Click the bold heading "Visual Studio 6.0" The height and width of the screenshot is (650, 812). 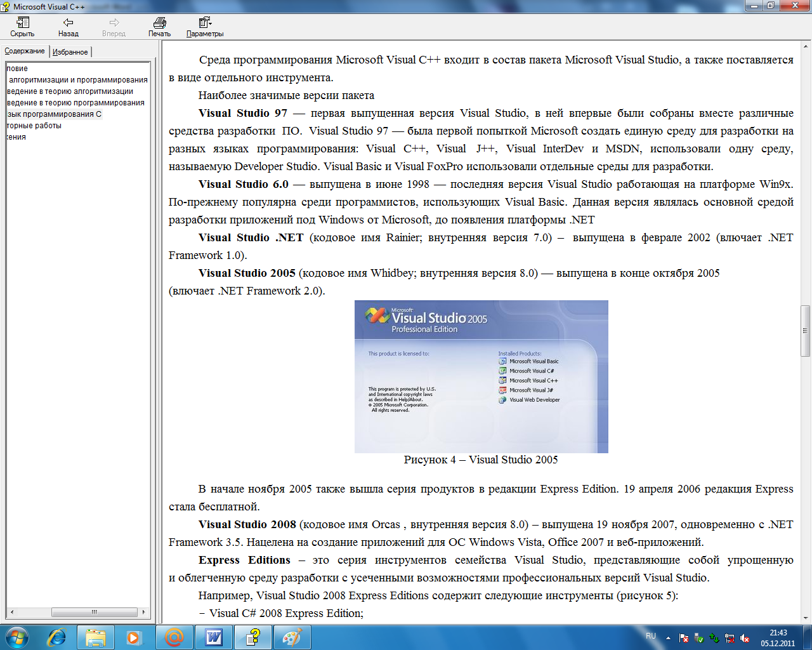(x=244, y=184)
